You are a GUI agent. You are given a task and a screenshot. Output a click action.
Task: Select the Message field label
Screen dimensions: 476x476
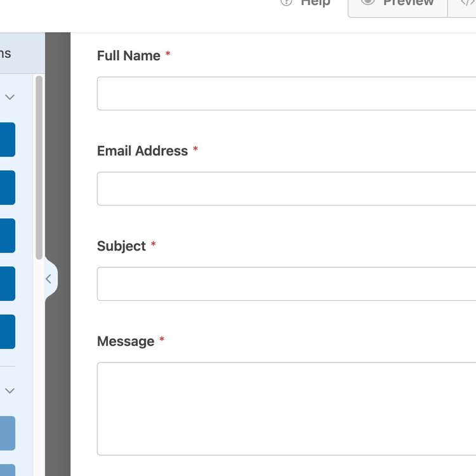126,341
